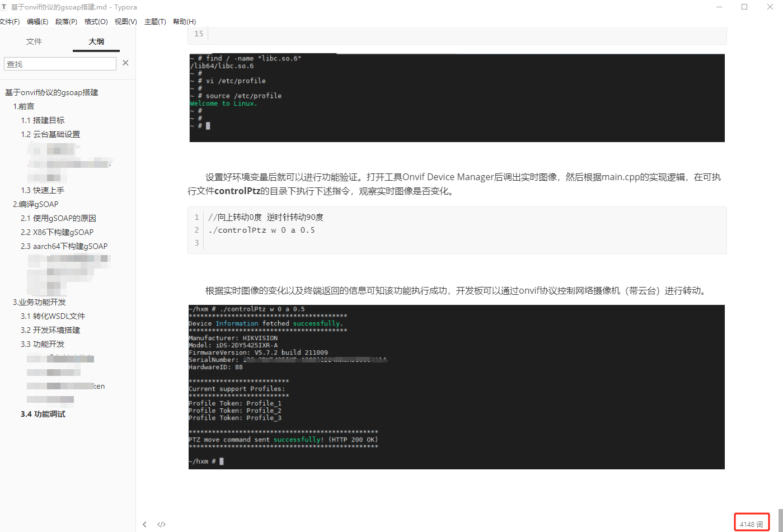Open the 帮助(H) menu
The image size is (783, 532).
tap(184, 21)
